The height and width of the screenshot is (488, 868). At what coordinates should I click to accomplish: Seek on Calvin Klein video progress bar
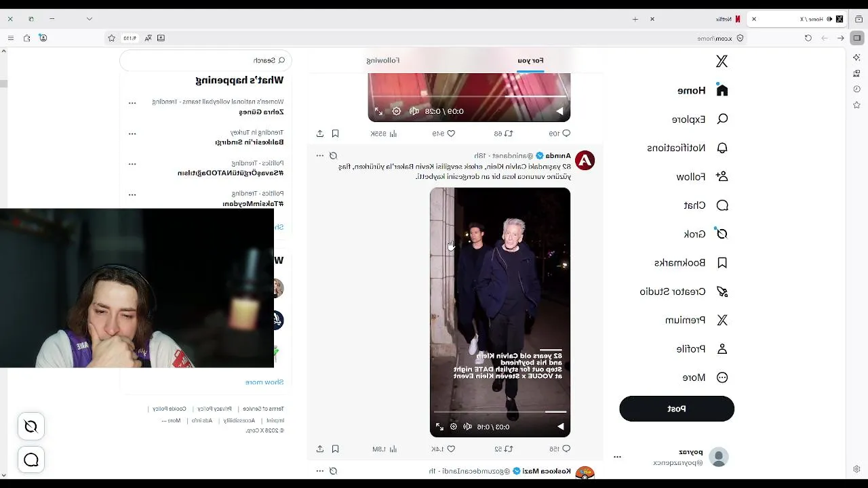pyautogui.click(x=500, y=411)
